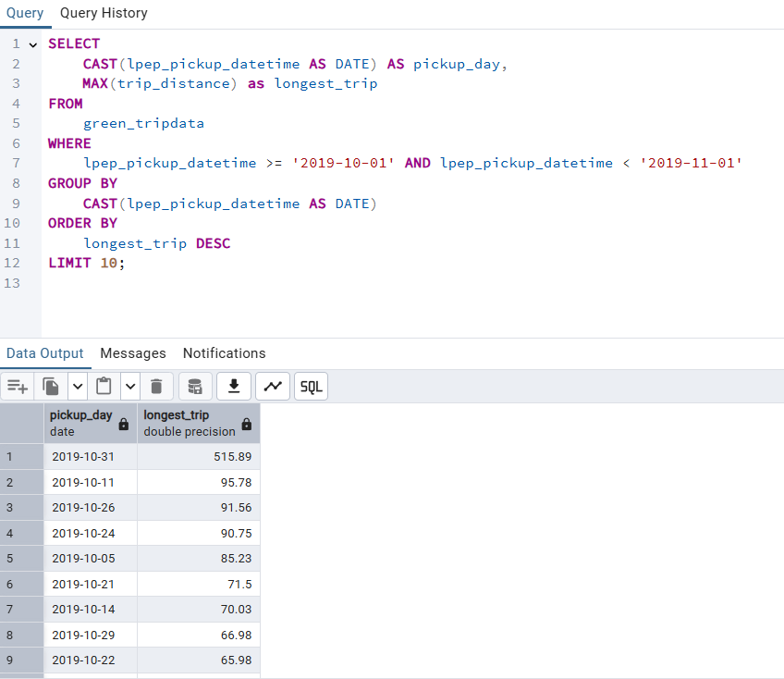This screenshot has height=679, width=784.
Task: Select cell 2019-10-05
Action: point(90,559)
